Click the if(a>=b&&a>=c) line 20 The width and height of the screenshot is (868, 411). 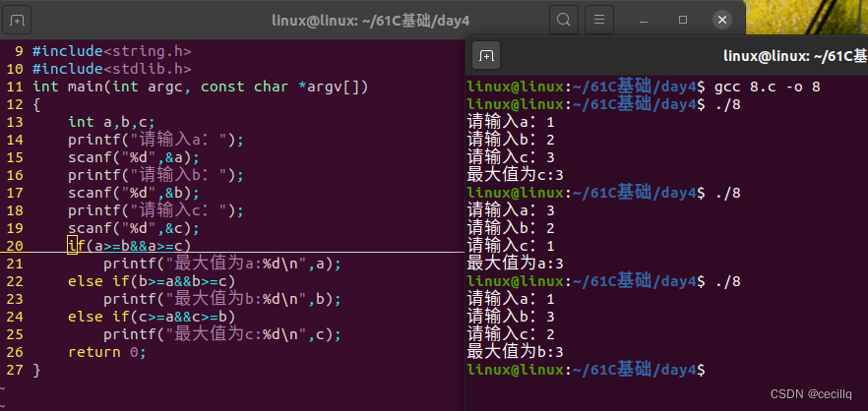[x=130, y=245]
